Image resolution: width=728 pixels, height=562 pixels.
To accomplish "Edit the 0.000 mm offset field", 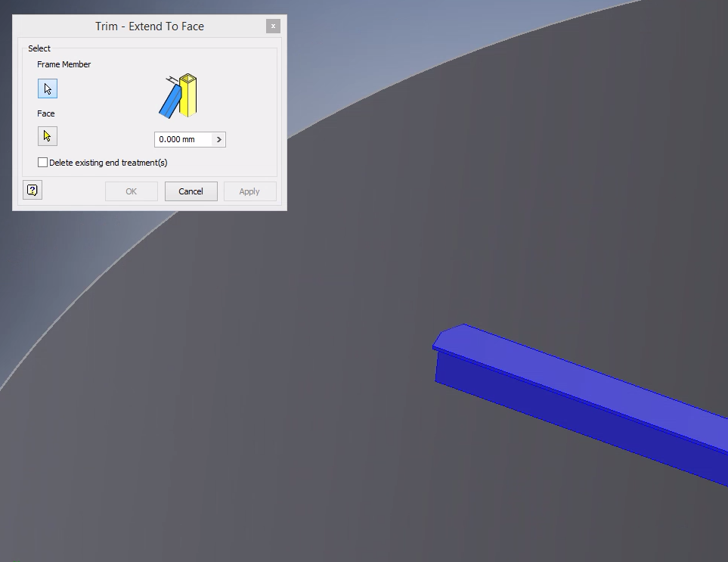I will click(x=181, y=139).
